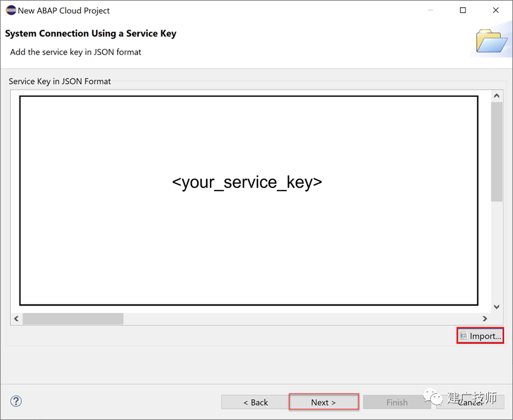Click the horizontal scrollbar right arrow
The width and height of the screenshot is (513, 420).
[485, 319]
